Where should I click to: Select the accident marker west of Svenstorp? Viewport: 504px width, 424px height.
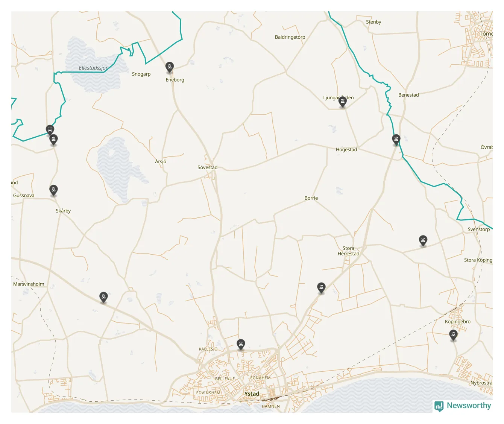pos(423,240)
